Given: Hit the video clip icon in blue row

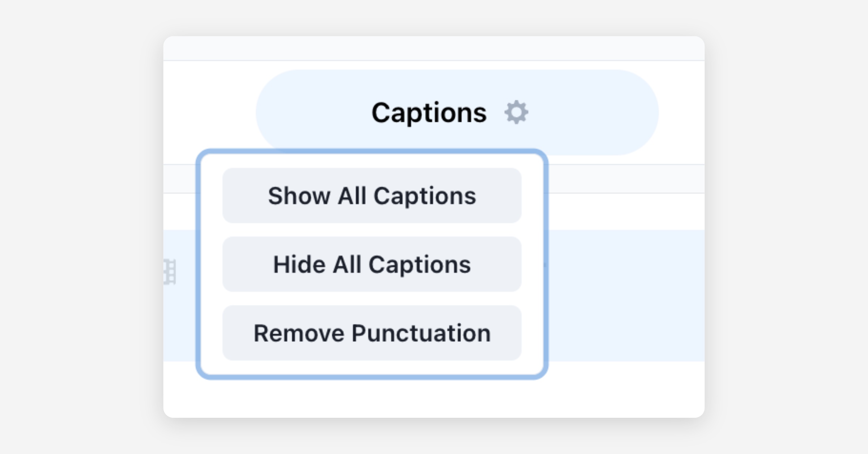Looking at the screenshot, I should (x=170, y=272).
